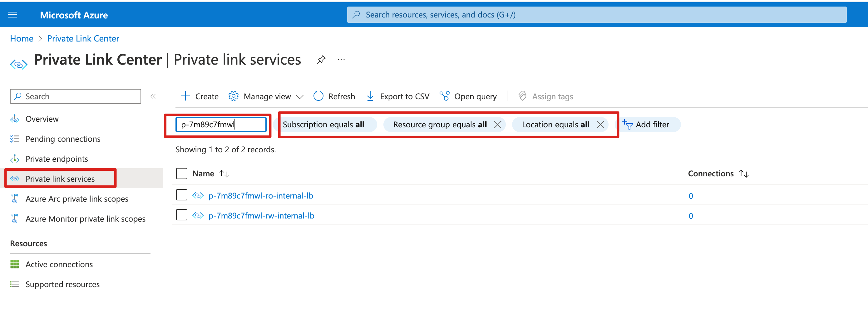This screenshot has height=319, width=868.
Task: Click the Export to CSV download icon
Action: tap(370, 96)
